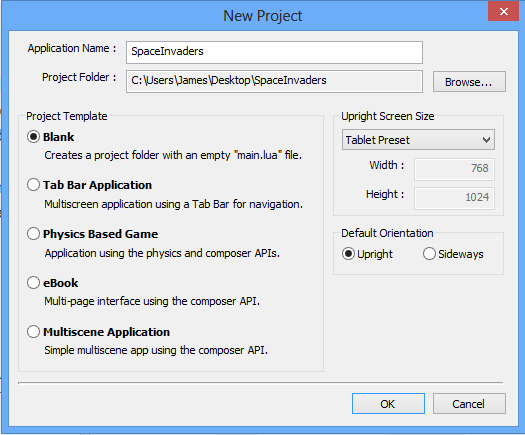The width and height of the screenshot is (525, 435).
Task: Select the Multiscene Application template
Action: pos(33,332)
